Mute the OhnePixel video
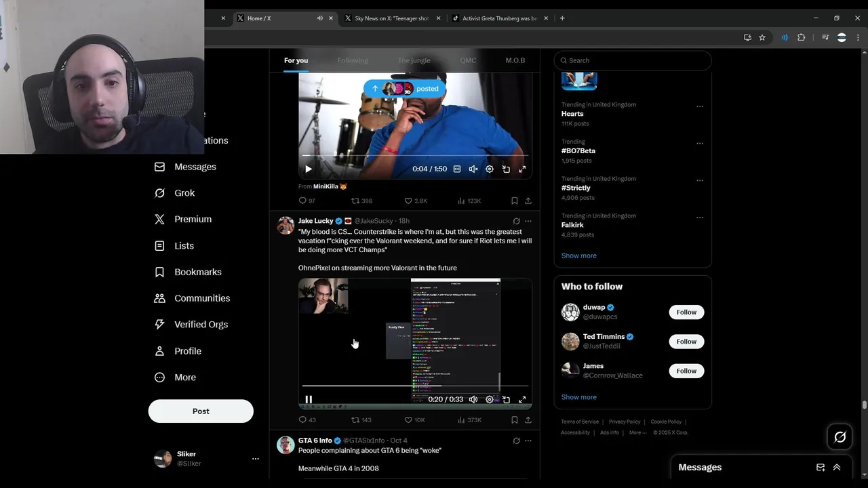 click(473, 399)
